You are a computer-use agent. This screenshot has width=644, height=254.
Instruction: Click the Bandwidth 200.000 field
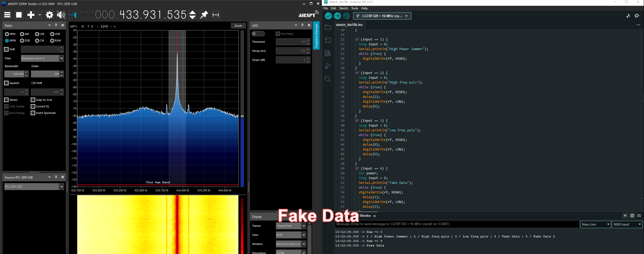click(x=14, y=74)
